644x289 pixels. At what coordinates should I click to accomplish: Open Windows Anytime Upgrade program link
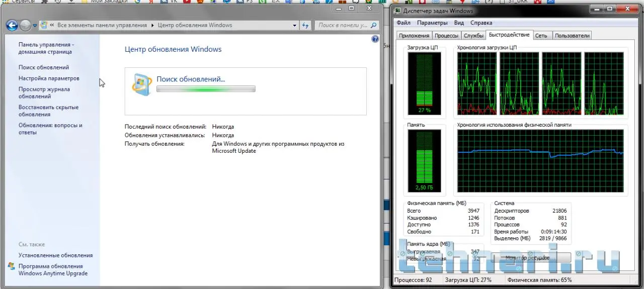[53, 270]
